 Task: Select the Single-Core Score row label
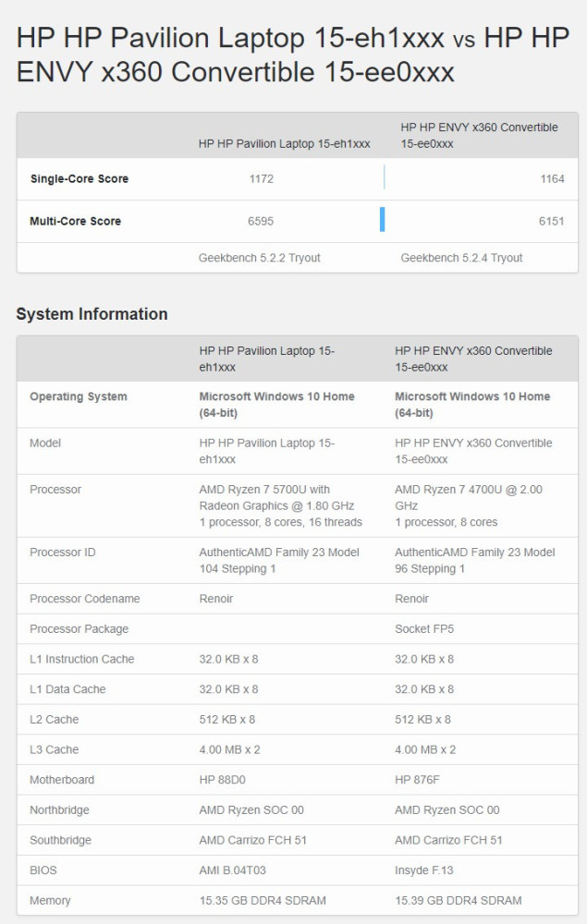pyautogui.click(x=79, y=179)
